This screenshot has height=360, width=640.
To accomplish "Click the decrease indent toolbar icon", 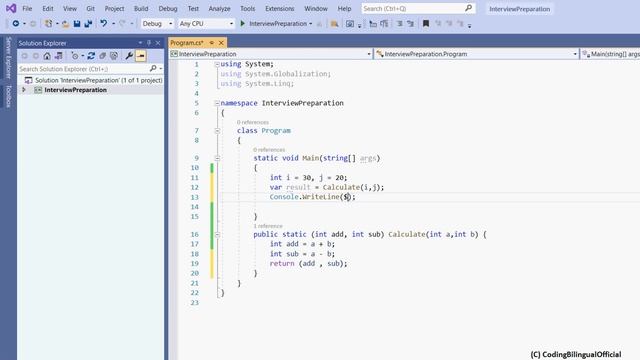I will [373, 24].
